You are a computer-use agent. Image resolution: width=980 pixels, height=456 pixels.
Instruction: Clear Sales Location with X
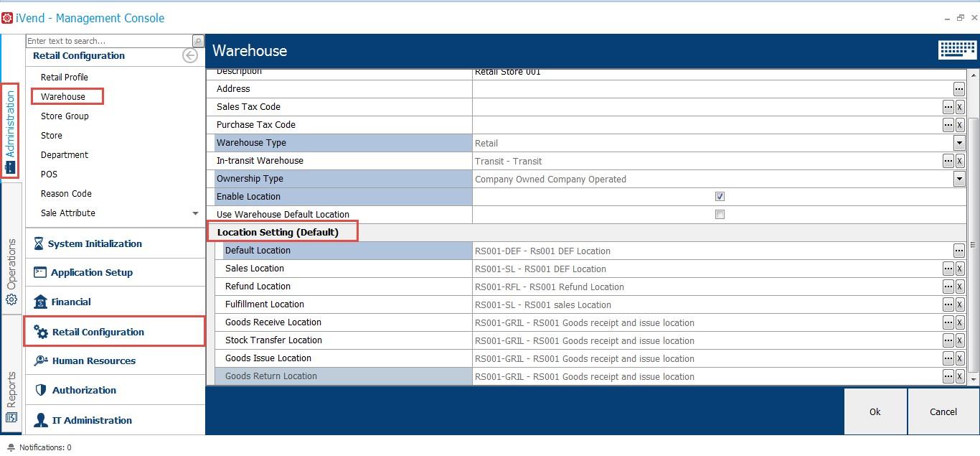click(960, 269)
